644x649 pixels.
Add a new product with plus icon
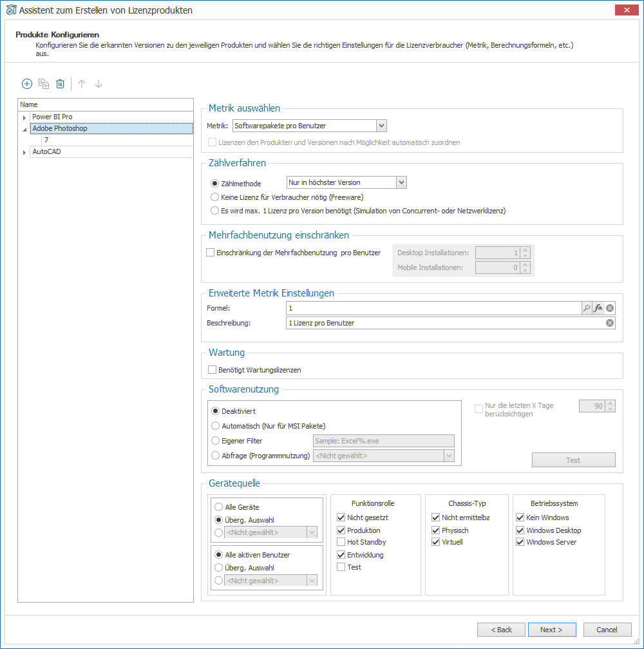(27, 84)
